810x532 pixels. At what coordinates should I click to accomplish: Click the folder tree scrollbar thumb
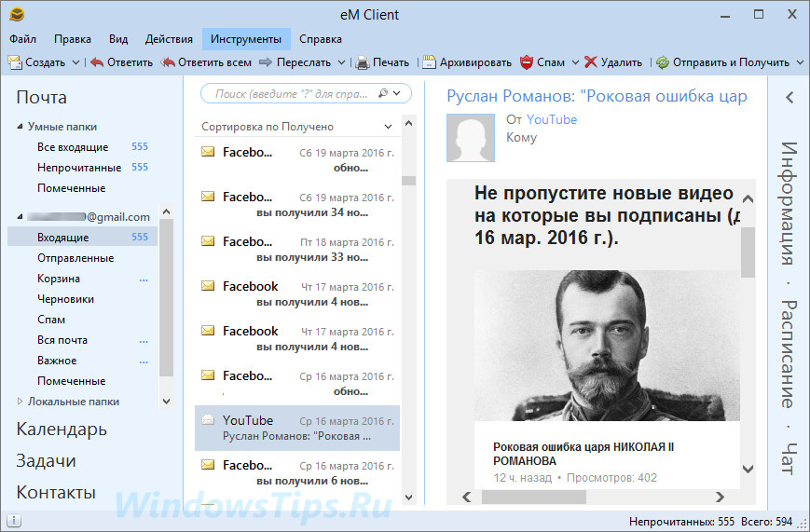coord(166,297)
